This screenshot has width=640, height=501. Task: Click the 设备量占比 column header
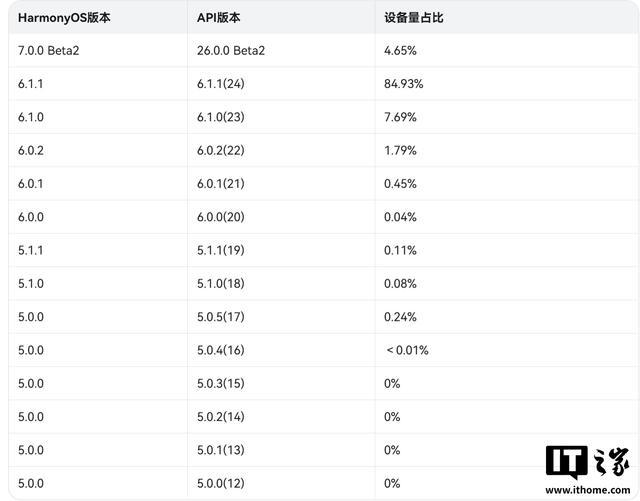click(x=413, y=18)
